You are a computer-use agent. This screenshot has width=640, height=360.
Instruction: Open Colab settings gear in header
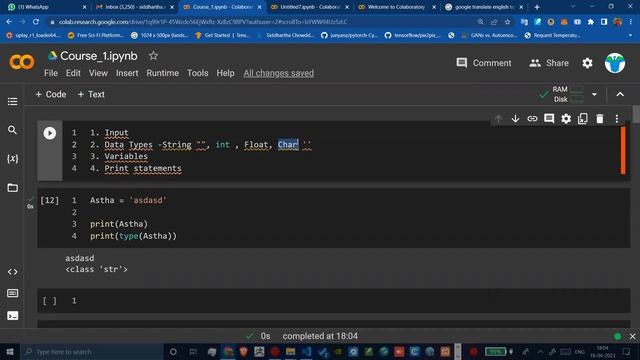tap(587, 63)
